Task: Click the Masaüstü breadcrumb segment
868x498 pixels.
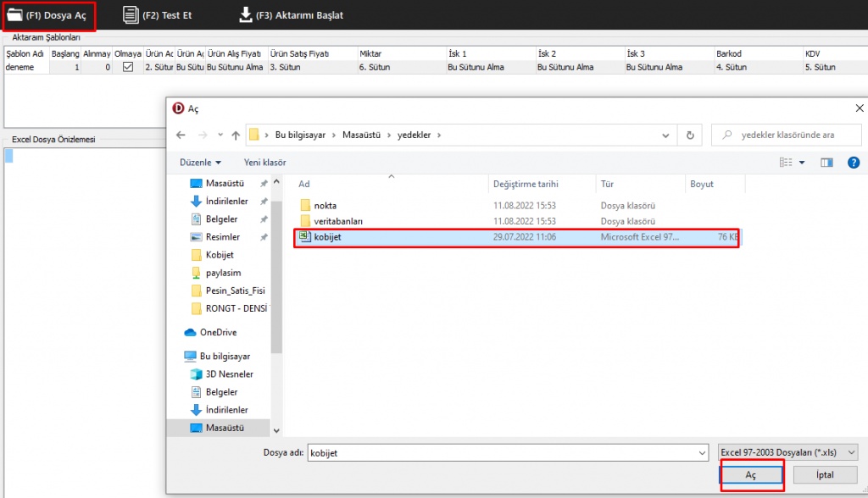Action: tap(361, 135)
